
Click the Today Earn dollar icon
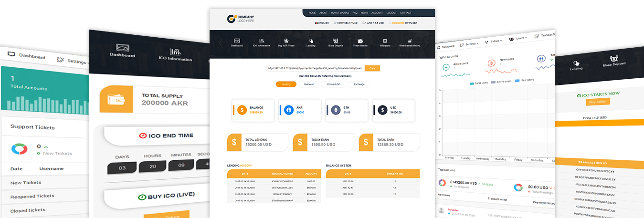click(x=299, y=142)
